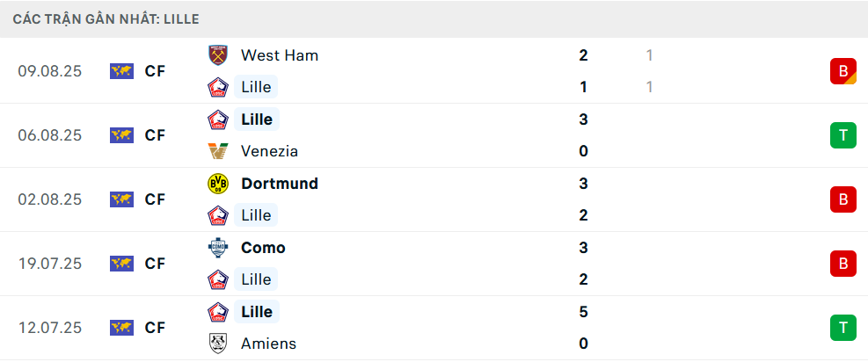This screenshot has height=362, width=868.
Task: Click Lille crest in Venezia match
Action: click(x=217, y=119)
